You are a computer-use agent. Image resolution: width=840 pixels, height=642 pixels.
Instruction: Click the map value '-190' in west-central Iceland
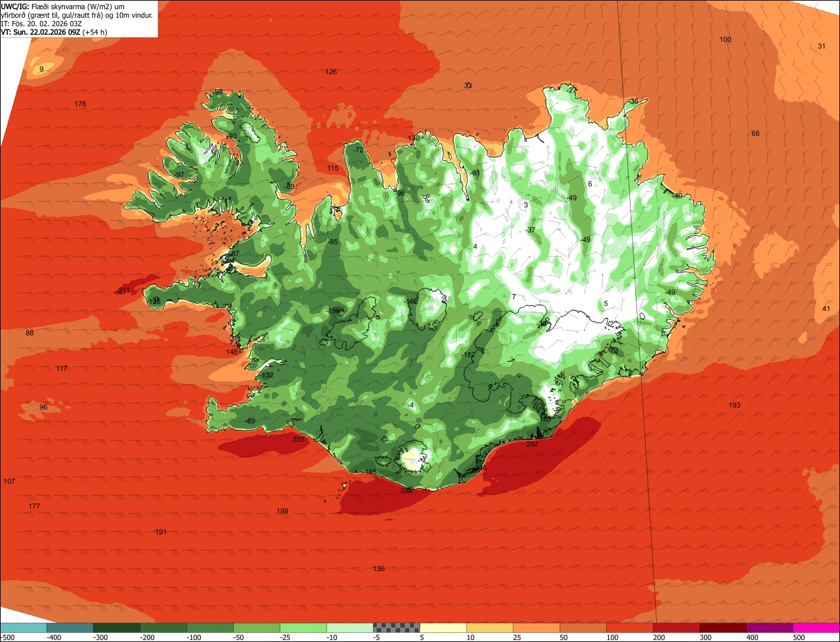coord(333,310)
